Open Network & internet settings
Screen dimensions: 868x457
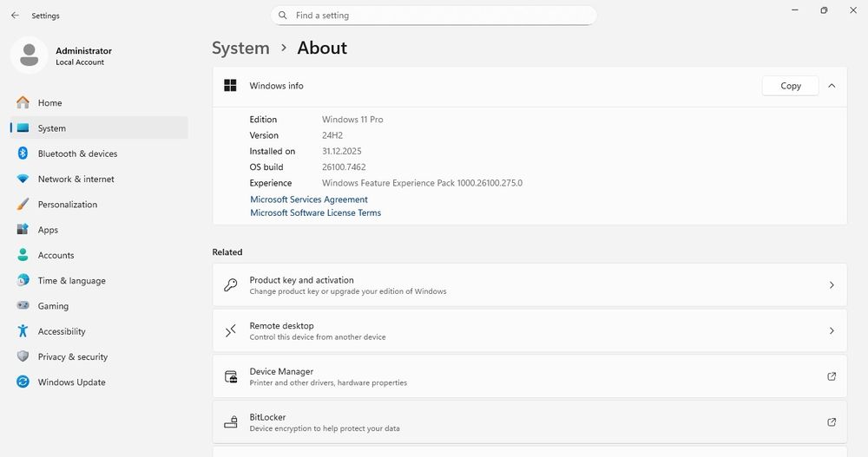click(x=99, y=179)
